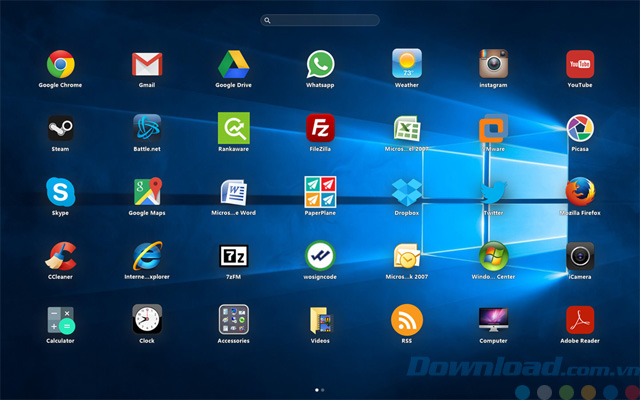Screen dimensions: 640x400
Task: Open Battle.net launcher icon
Action: pyautogui.click(x=147, y=128)
